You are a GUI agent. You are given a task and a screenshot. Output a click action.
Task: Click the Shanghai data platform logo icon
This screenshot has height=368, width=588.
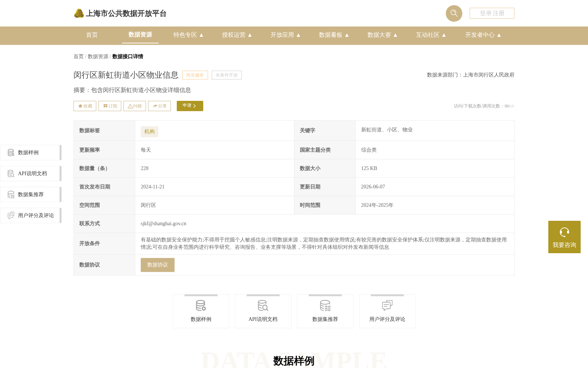coord(79,13)
